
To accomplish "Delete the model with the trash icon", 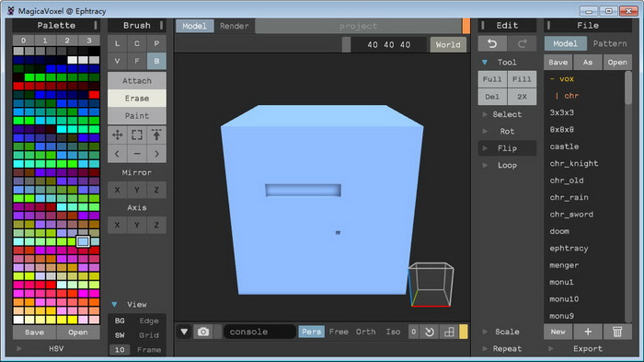I will click(617, 332).
